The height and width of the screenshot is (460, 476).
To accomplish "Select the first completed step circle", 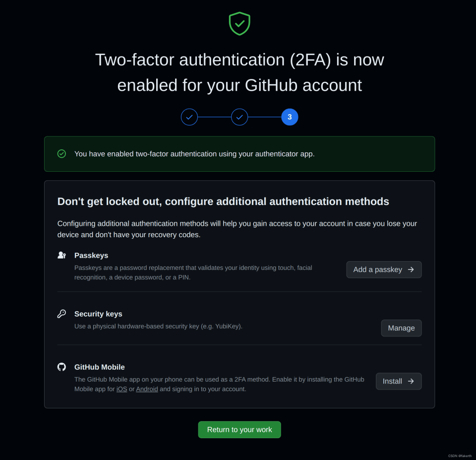I will coord(189,117).
